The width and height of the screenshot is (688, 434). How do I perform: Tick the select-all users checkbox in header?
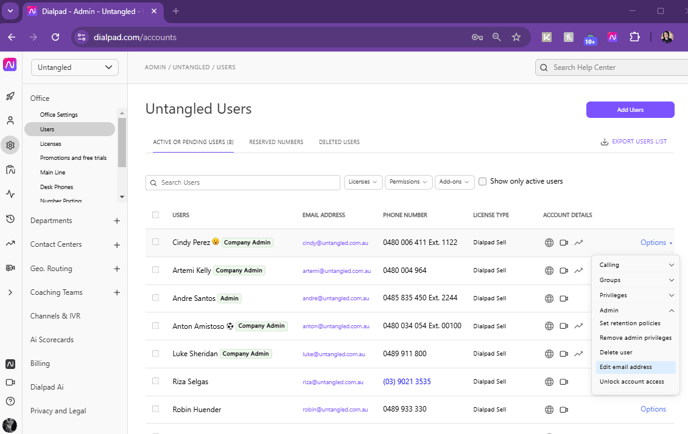point(155,215)
